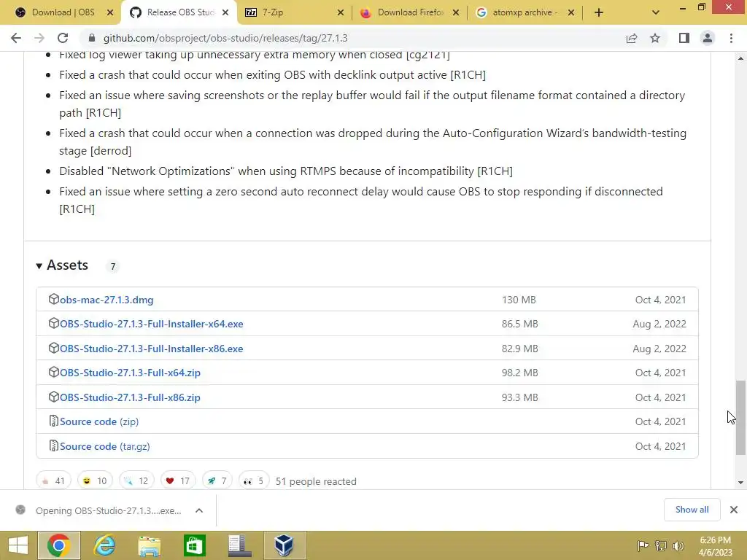Close the 7-Zip tab
The image size is (747, 560).
click(340, 13)
